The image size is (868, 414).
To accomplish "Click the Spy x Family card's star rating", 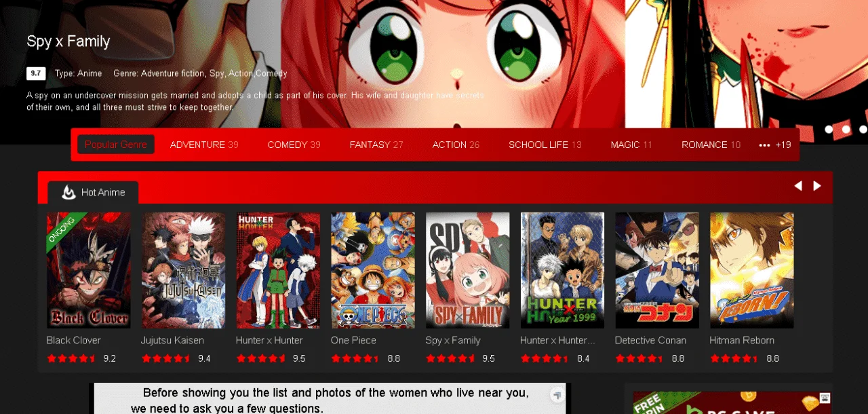I will 451,358.
